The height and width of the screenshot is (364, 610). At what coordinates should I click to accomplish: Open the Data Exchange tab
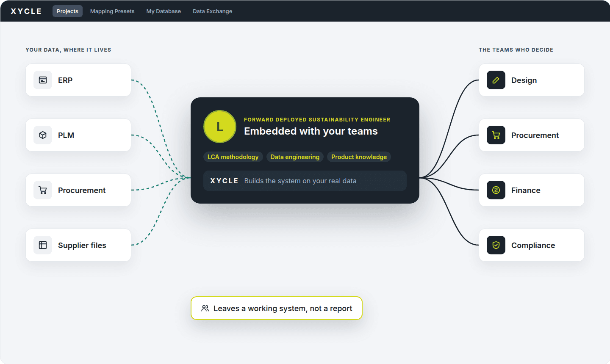[x=212, y=11]
